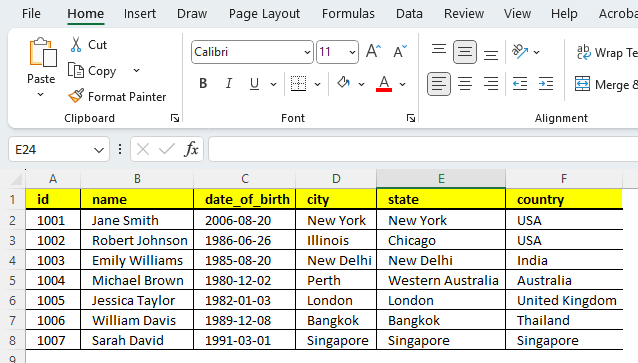Viewport: 638px width, 363px height.
Task: Open the Help tab
Action: tap(564, 14)
